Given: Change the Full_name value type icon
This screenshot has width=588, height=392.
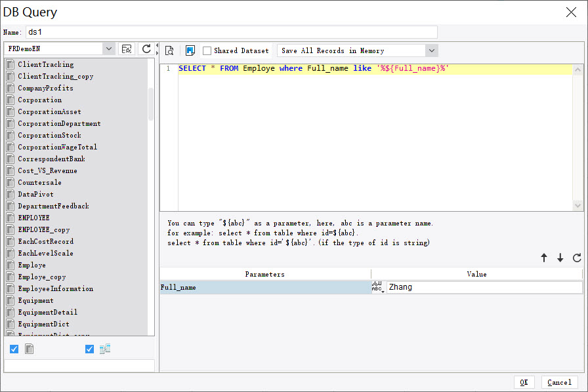Looking at the screenshot, I should click(378, 286).
